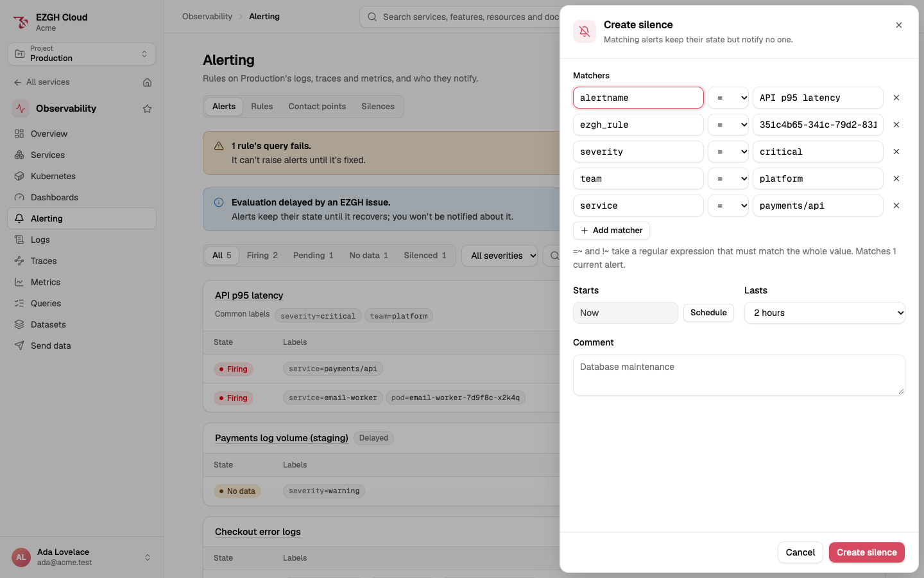
Task: Remove the alertname matcher row
Action: point(896,98)
